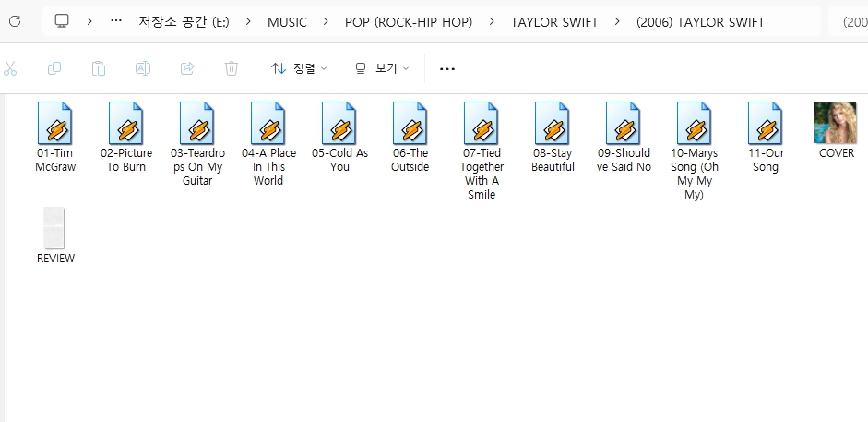Open the 정렬 sort dropdown
The width and height of the screenshot is (868, 422).
coord(299,68)
